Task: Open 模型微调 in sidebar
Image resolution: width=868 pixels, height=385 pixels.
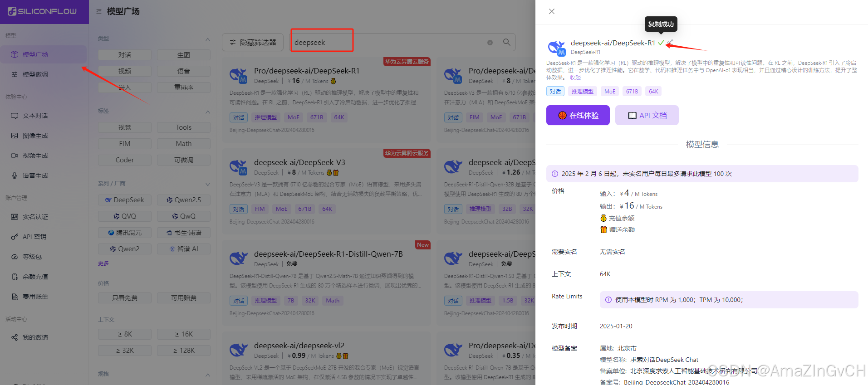Action: (x=44, y=74)
